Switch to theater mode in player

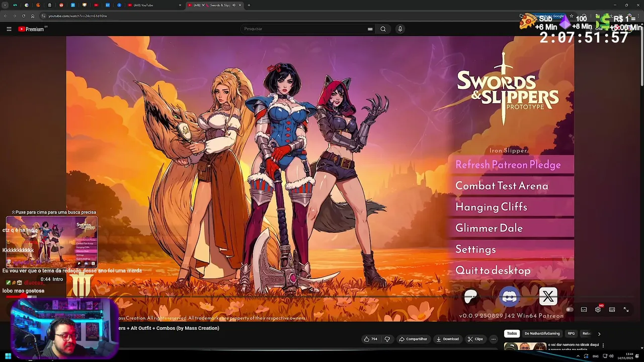pyautogui.click(x=612, y=310)
